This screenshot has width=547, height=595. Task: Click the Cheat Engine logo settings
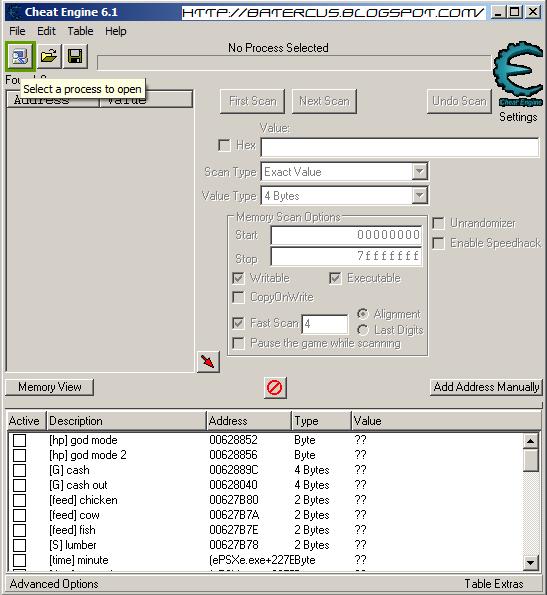coord(518,75)
